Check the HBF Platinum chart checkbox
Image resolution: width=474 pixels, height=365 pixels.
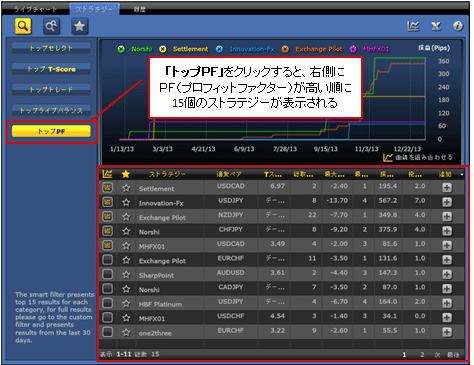(107, 303)
